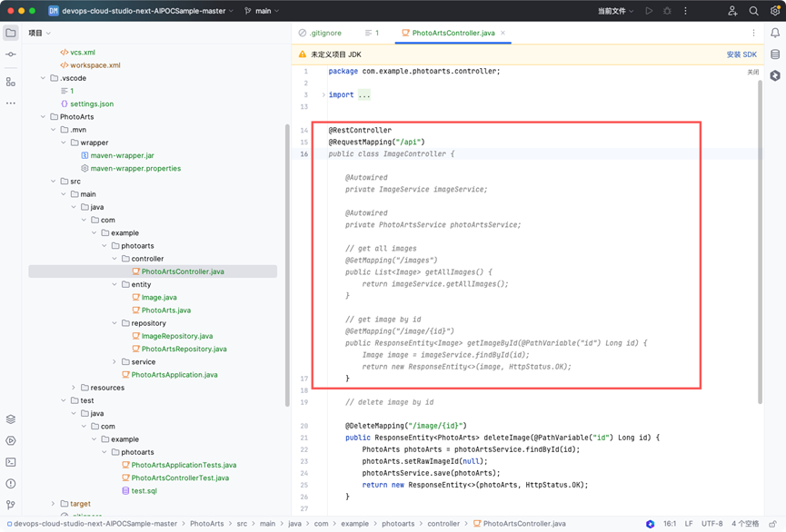The width and height of the screenshot is (786, 532).
Task: Open vcs.xml in the project tree
Action: [x=78, y=52]
